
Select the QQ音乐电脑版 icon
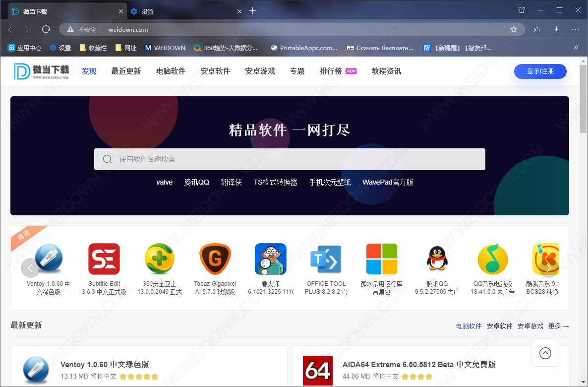point(492,258)
